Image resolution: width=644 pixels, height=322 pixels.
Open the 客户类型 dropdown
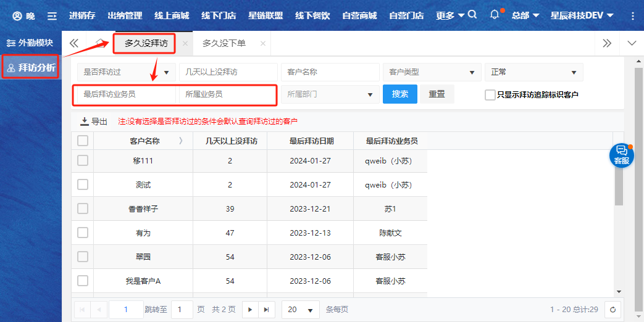point(432,72)
